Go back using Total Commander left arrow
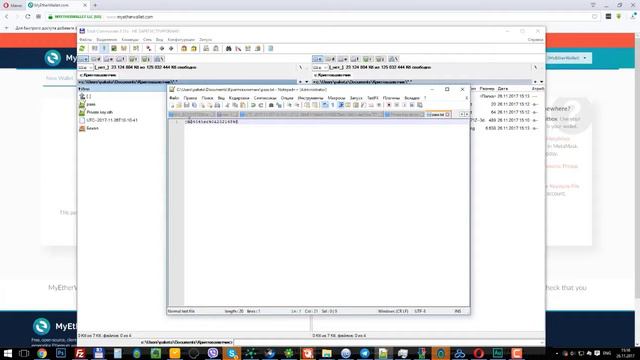The image size is (640, 360). pyautogui.click(x=162, y=49)
